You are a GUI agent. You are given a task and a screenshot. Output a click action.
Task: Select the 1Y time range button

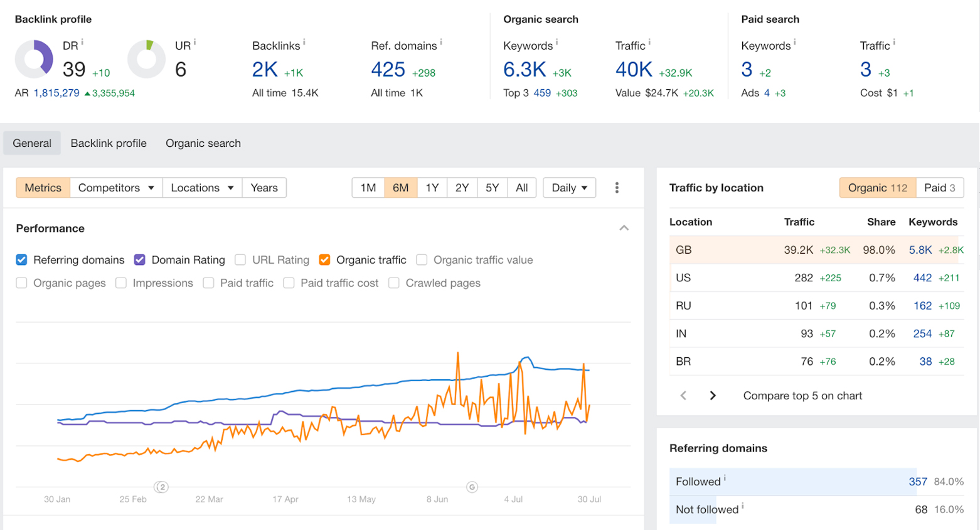432,188
